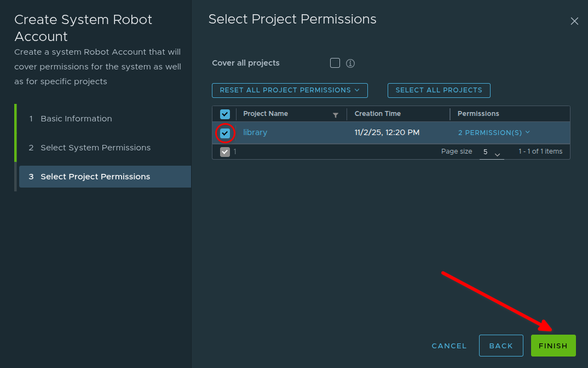Image resolution: width=588 pixels, height=368 pixels.
Task: Select step 3 Select Project Permissions
Action: pos(95,177)
